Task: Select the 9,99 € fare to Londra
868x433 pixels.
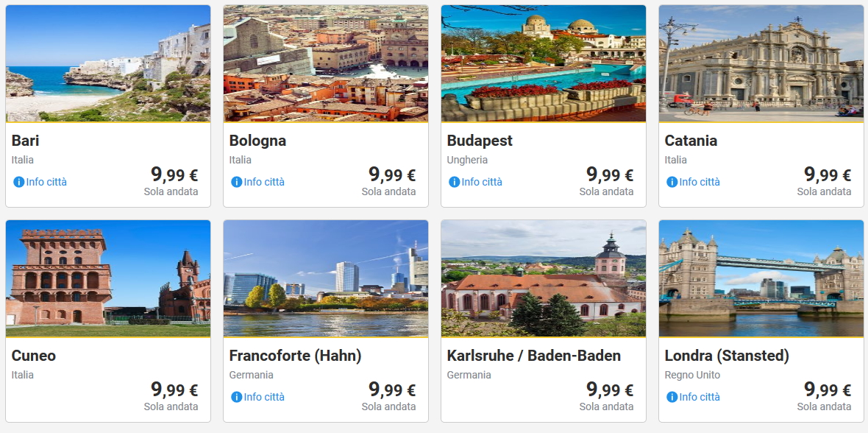Action: pyautogui.click(x=828, y=390)
